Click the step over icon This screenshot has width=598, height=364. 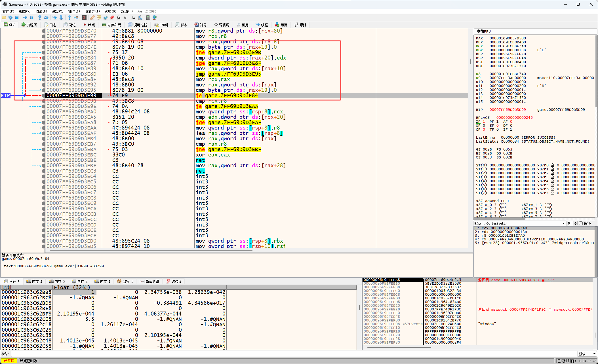tap(46, 18)
